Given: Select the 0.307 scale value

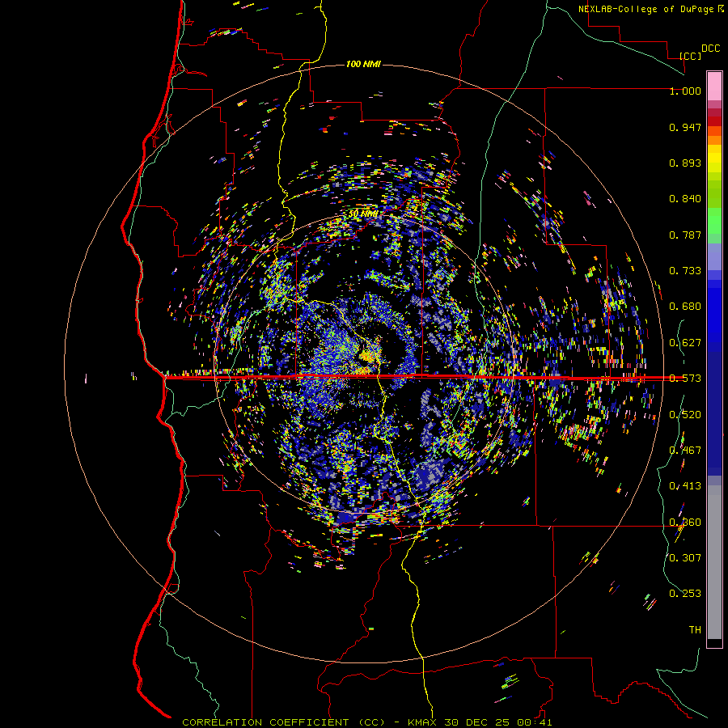Looking at the screenshot, I should click(685, 558).
